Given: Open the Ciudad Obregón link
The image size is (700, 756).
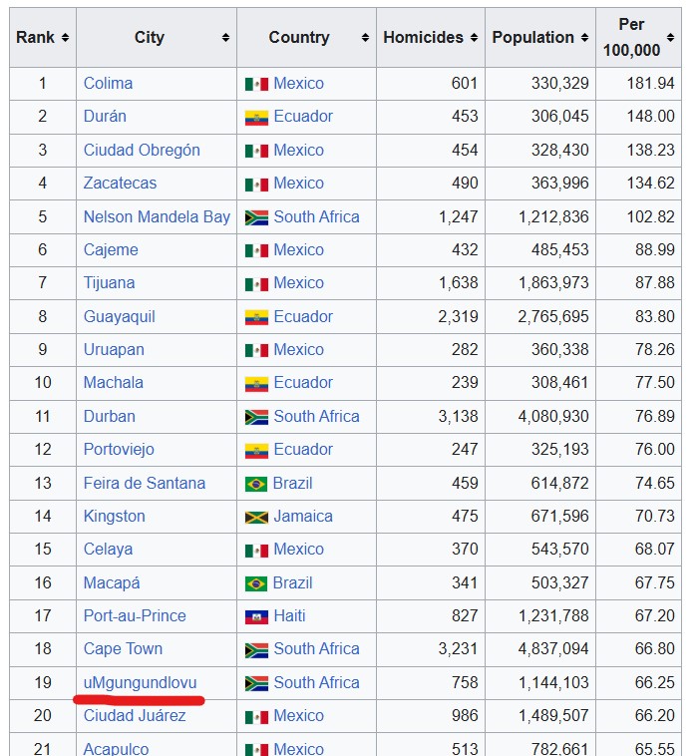Looking at the screenshot, I should click(142, 150).
